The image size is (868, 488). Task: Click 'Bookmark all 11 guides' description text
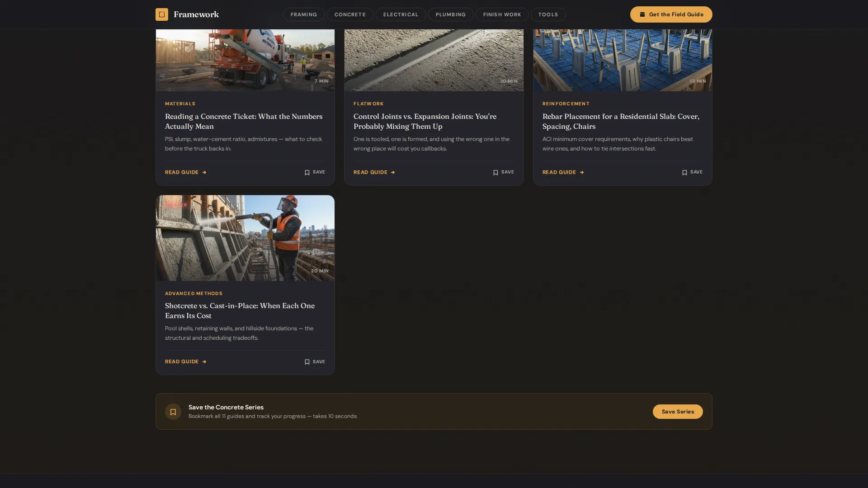coord(273,416)
